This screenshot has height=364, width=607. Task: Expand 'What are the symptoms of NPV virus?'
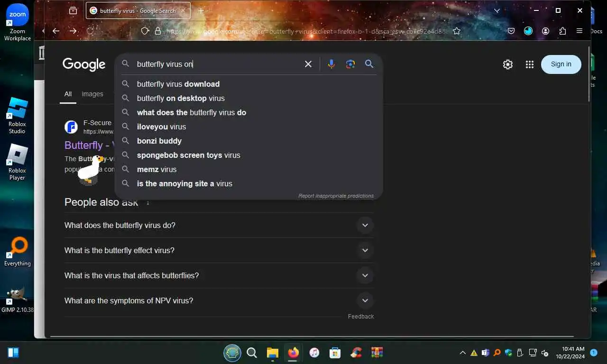(219, 300)
